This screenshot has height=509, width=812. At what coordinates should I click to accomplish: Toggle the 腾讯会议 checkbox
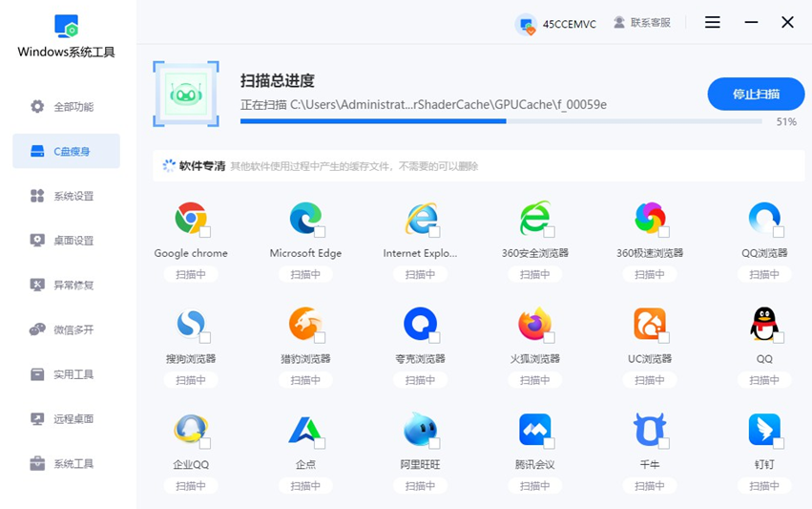coord(550,444)
